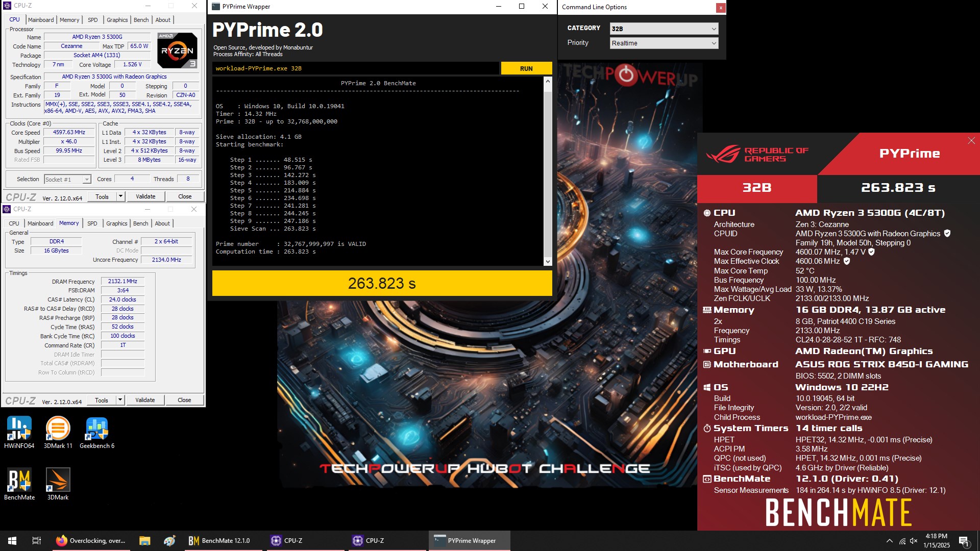
Task: Launch the 3DMark desktop shortcut
Action: tap(58, 484)
